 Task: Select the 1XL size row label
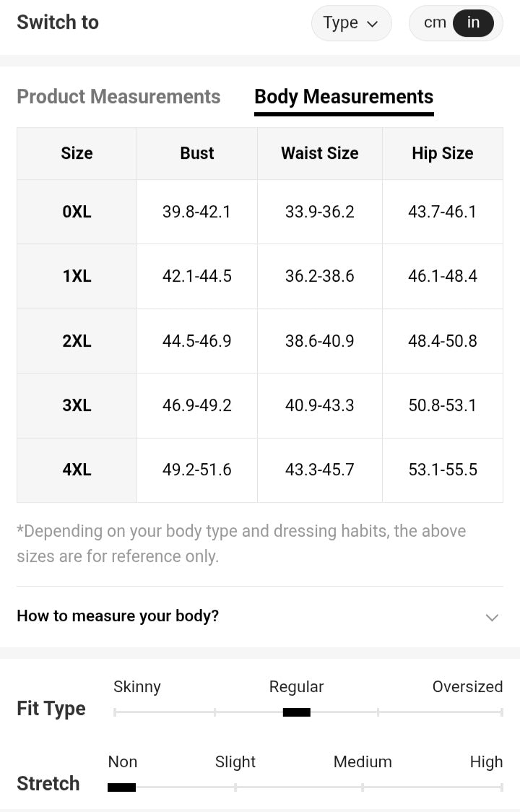pyautogui.click(x=77, y=277)
